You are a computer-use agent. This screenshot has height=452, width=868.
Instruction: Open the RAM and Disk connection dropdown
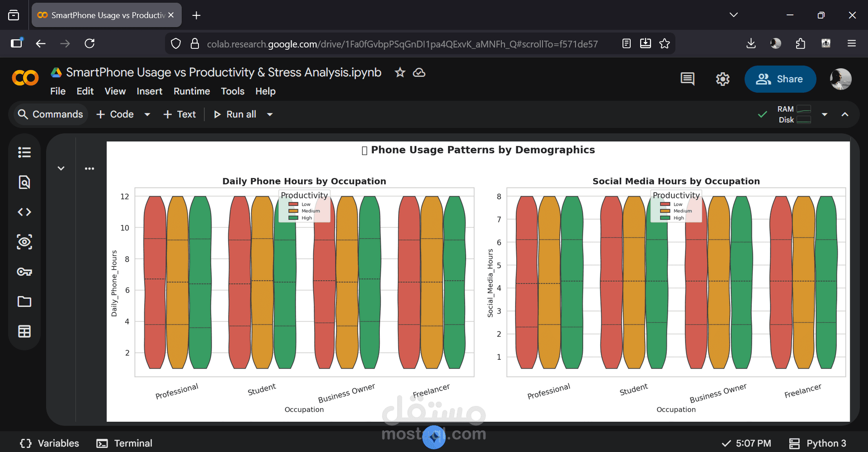click(825, 114)
